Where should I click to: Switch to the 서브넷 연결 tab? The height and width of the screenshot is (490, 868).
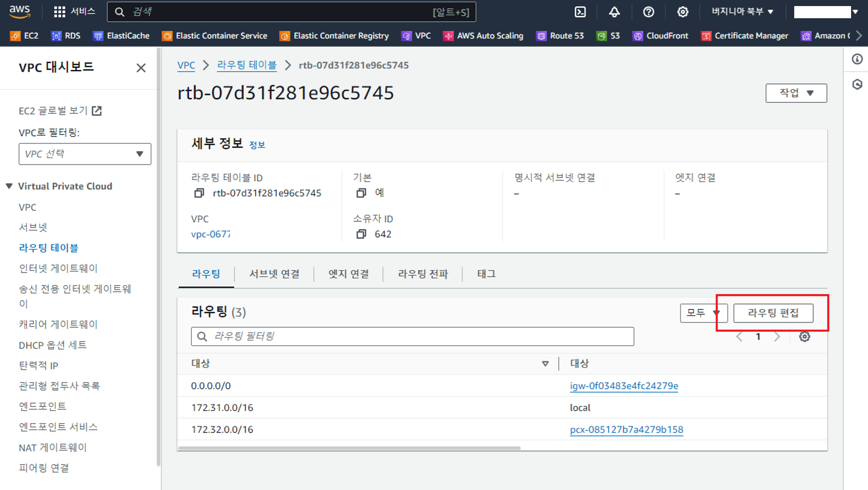point(274,274)
